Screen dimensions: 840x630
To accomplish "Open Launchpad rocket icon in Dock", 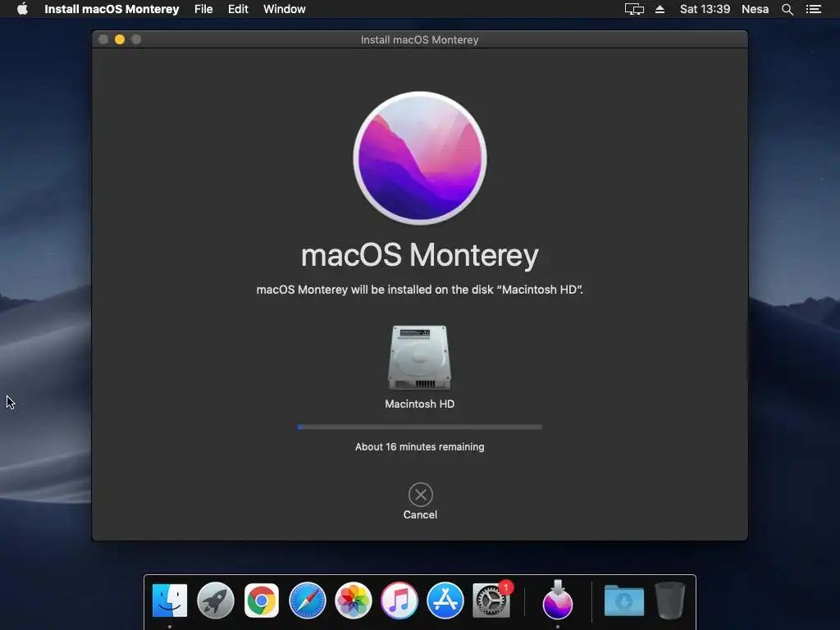I will click(x=216, y=600).
